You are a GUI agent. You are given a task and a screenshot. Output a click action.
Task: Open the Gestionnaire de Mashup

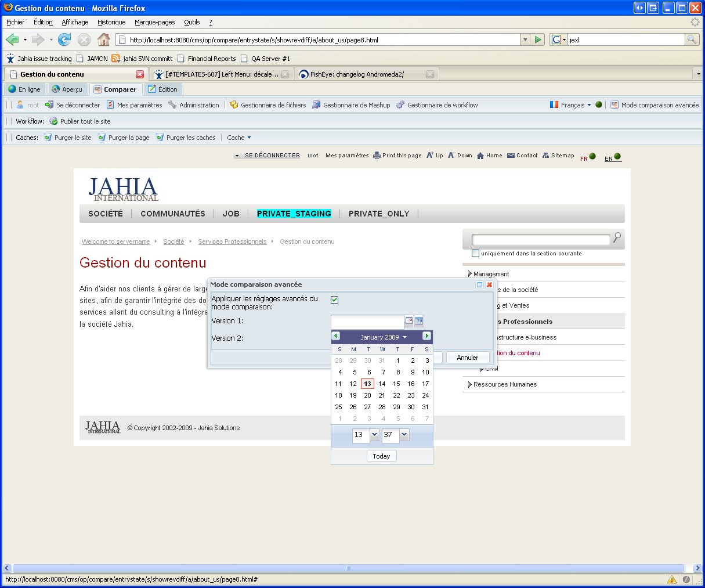(x=351, y=105)
